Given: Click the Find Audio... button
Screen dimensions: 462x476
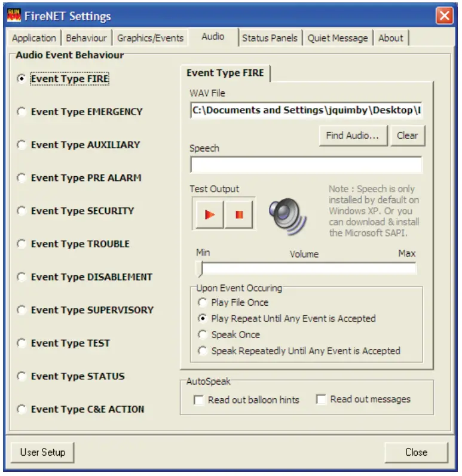Looking at the screenshot, I should [x=353, y=136].
